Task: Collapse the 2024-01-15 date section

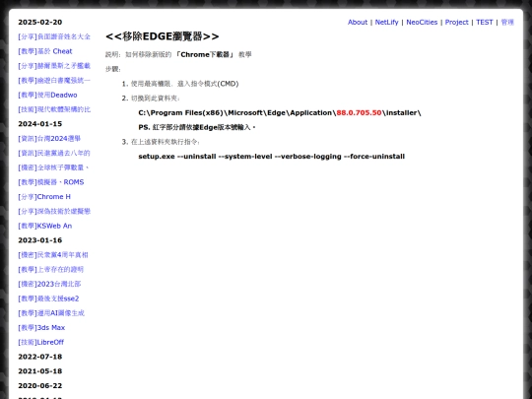Action: (x=40, y=124)
